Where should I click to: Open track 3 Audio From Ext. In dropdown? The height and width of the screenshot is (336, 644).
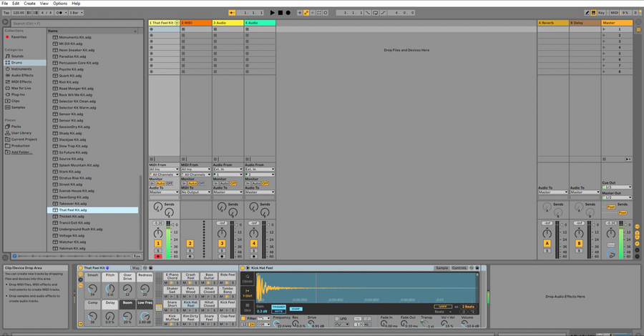coord(228,169)
